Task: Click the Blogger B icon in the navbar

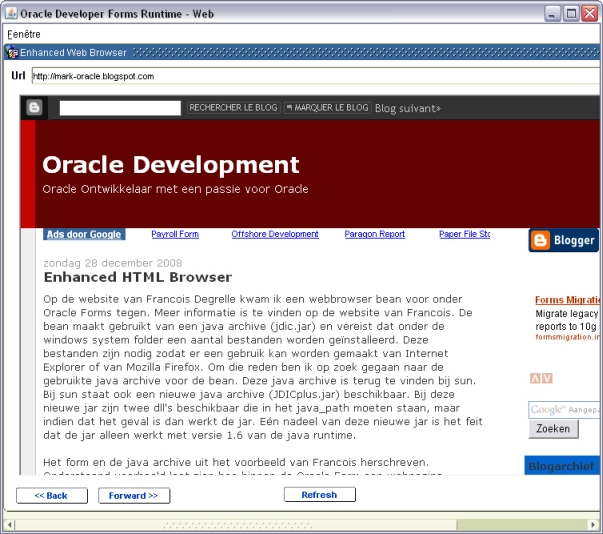Action: click(34, 107)
